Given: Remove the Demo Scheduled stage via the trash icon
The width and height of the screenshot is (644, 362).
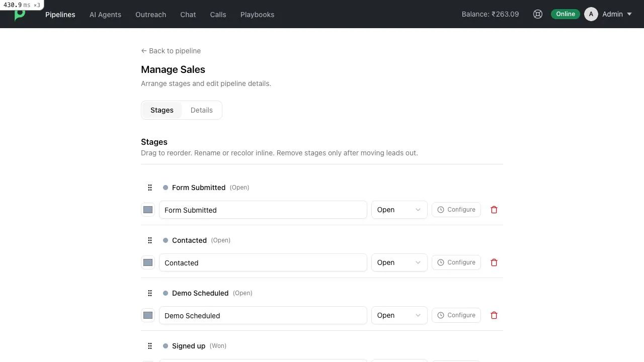Looking at the screenshot, I should click(494, 315).
